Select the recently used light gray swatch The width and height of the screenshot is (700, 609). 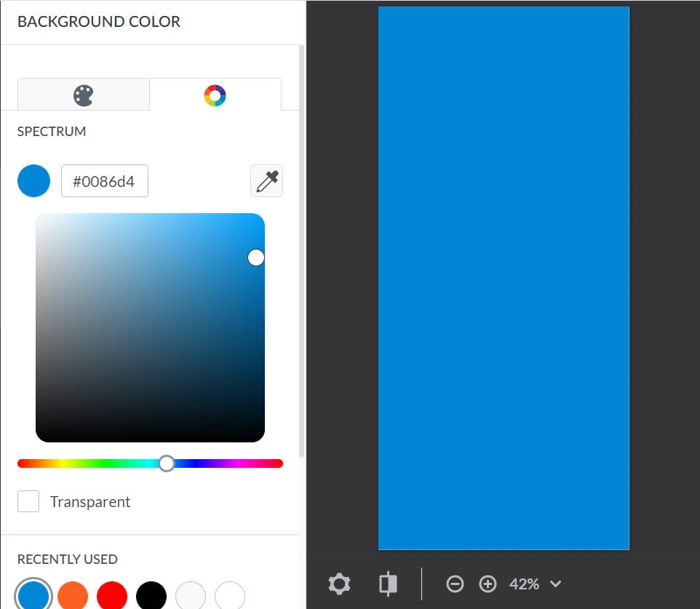tap(191, 596)
